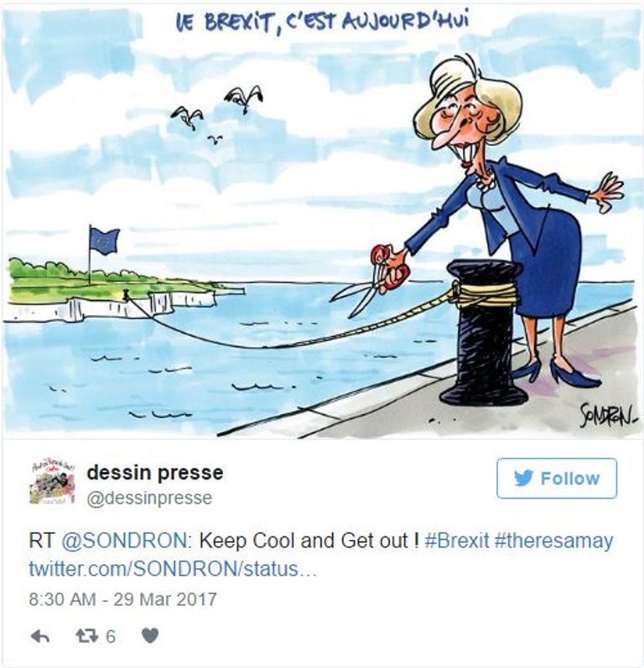The image size is (644, 668).
Task: Open the Brexit cartoon image
Action: tap(323, 220)
